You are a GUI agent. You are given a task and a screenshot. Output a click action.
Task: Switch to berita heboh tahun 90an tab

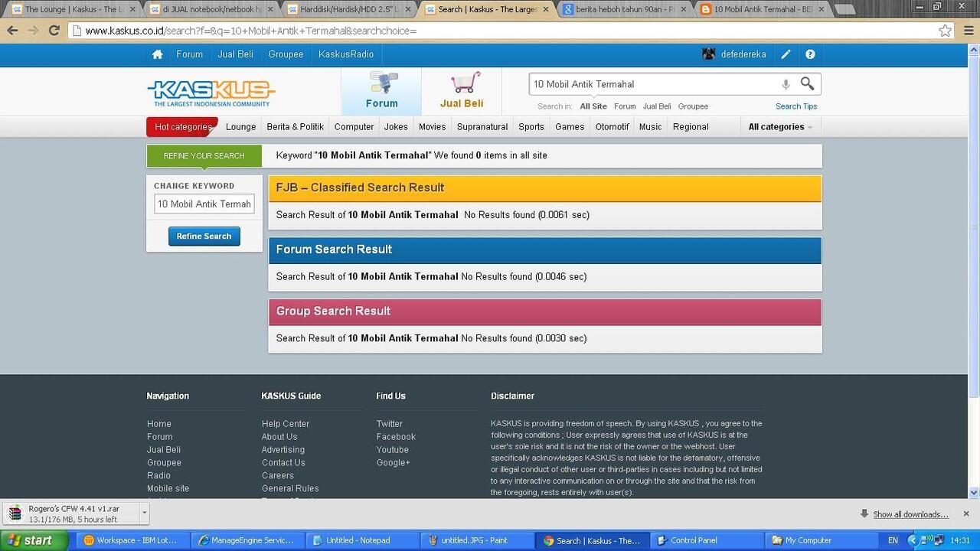tap(626, 9)
